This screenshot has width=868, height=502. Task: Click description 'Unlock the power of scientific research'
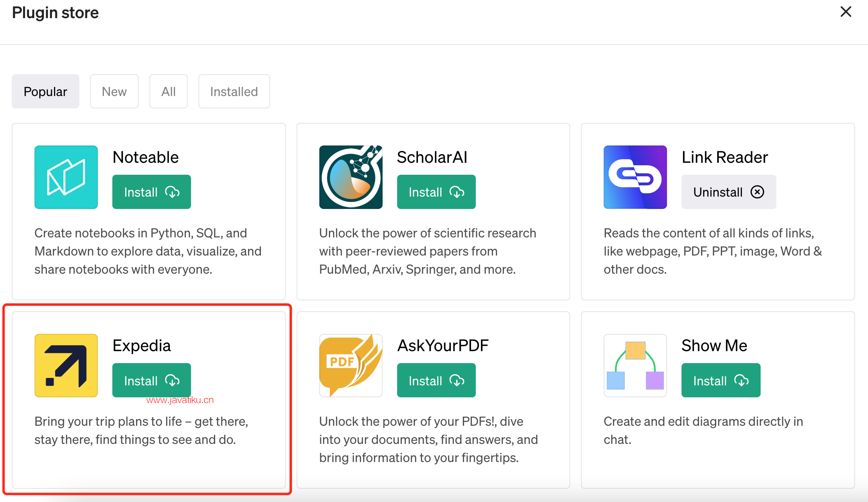[x=428, y=251]
